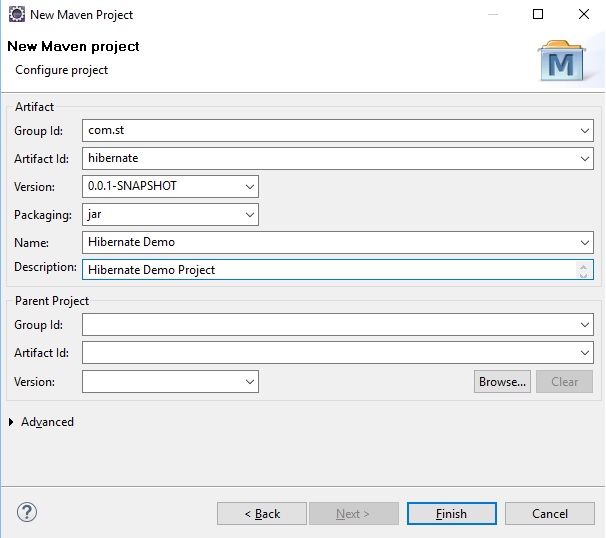Open the 0.0.1-SNAPSHOT version dropdown
This screenshot has height=538, width=606.
click(250, 187)
